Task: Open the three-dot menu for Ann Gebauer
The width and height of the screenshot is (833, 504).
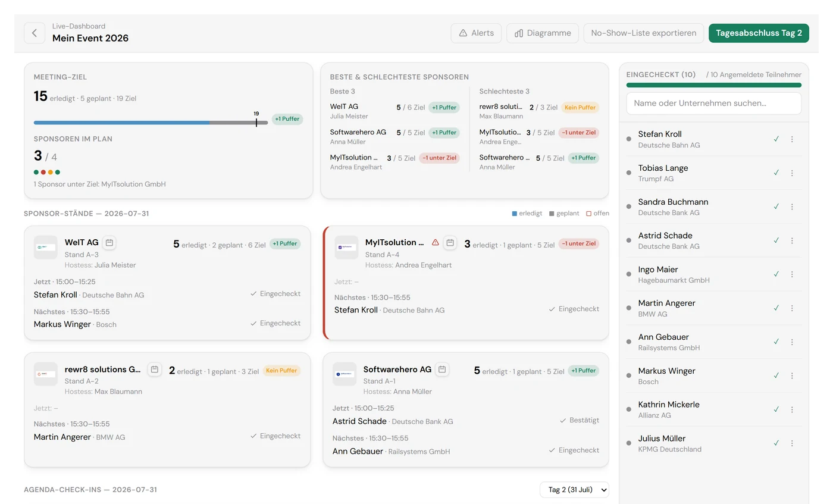Action: [792, 342]
